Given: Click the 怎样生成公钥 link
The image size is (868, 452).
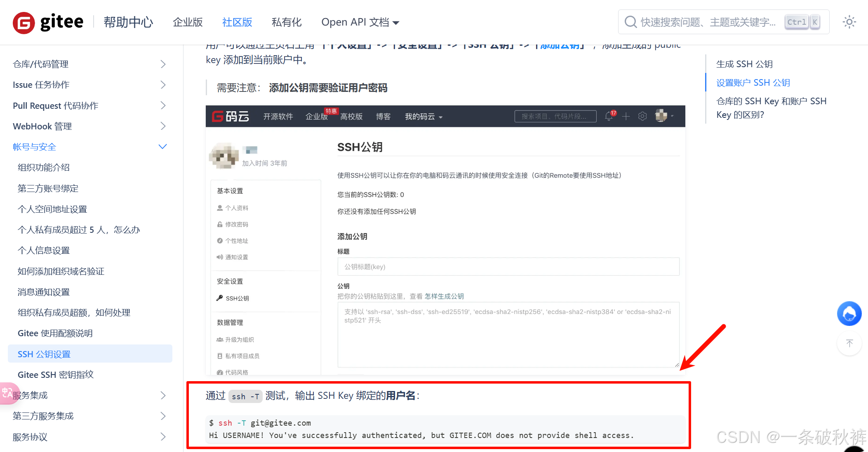Looking at the screenshot, I should [444, 296].
